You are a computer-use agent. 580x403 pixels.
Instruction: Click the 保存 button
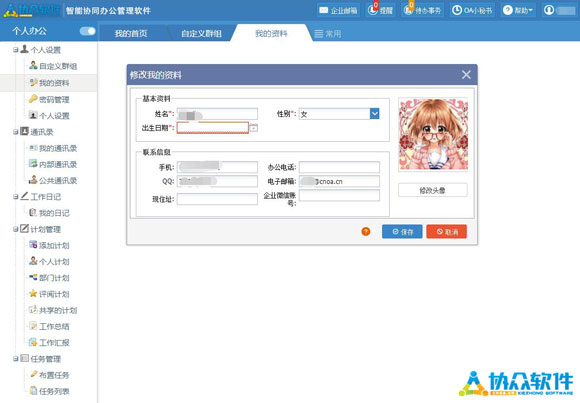(402, 232)
